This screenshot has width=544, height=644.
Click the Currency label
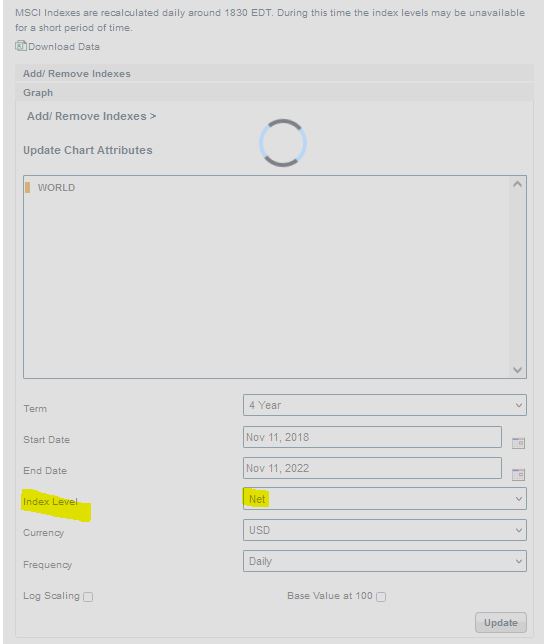(44, 533)
